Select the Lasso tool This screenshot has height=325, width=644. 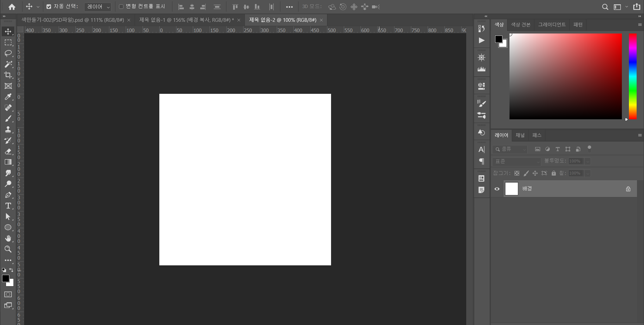click(x=8, y=53)
